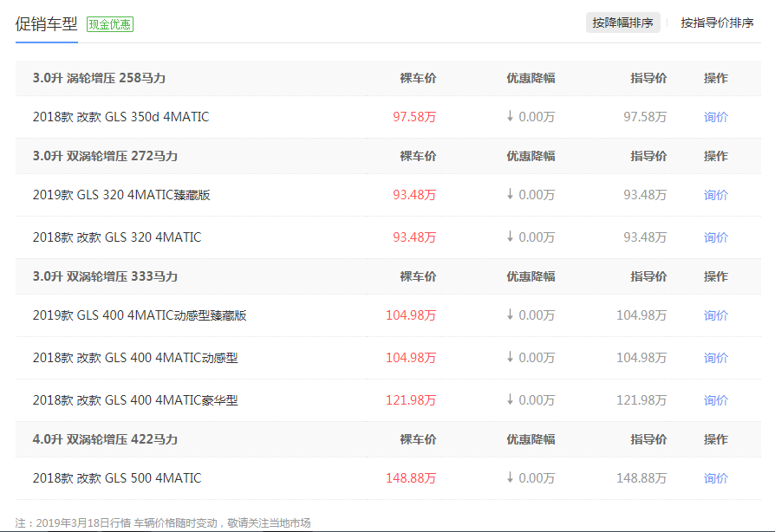The height and width of the screenshot is (532, 775).
Task: Click red 121.98万 bare price
Action: pos(411,400)
